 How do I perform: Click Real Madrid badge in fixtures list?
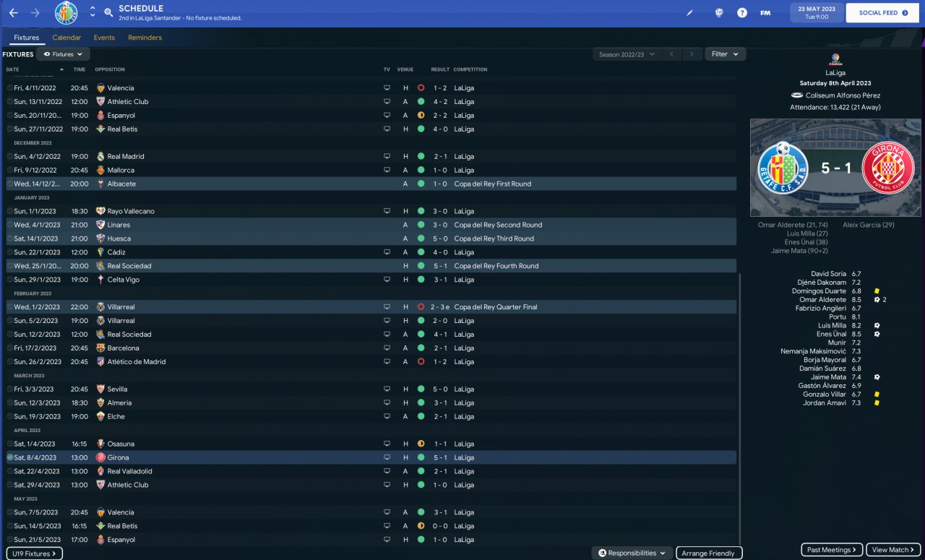tap(100, 156)
